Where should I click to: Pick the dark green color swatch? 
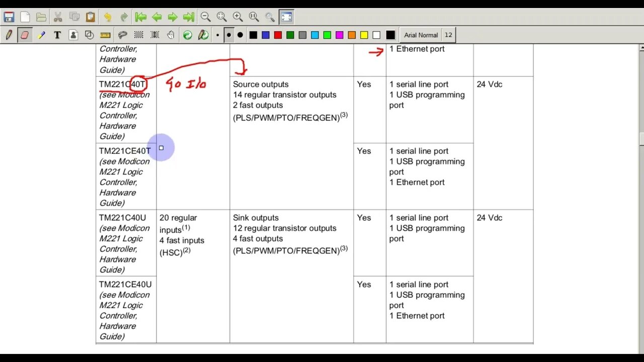point(290,35)
